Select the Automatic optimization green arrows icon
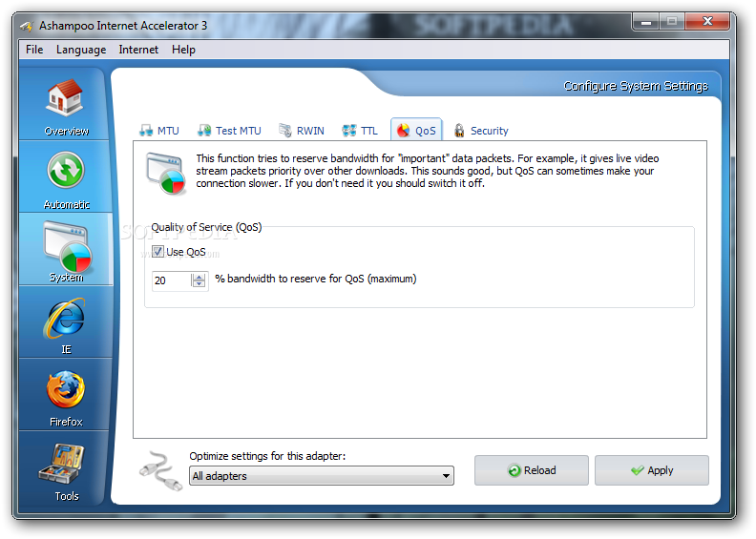 click(66, 170)
